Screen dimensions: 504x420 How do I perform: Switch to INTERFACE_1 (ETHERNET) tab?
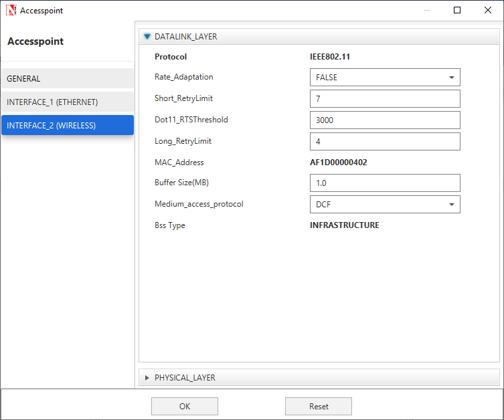point(67,102)
